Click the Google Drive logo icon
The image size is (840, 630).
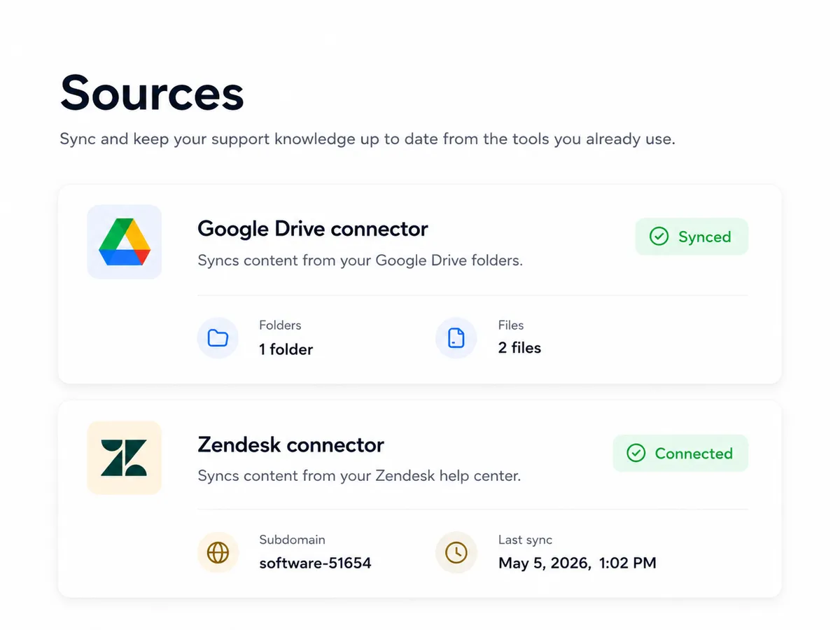[x=125, y=241]
